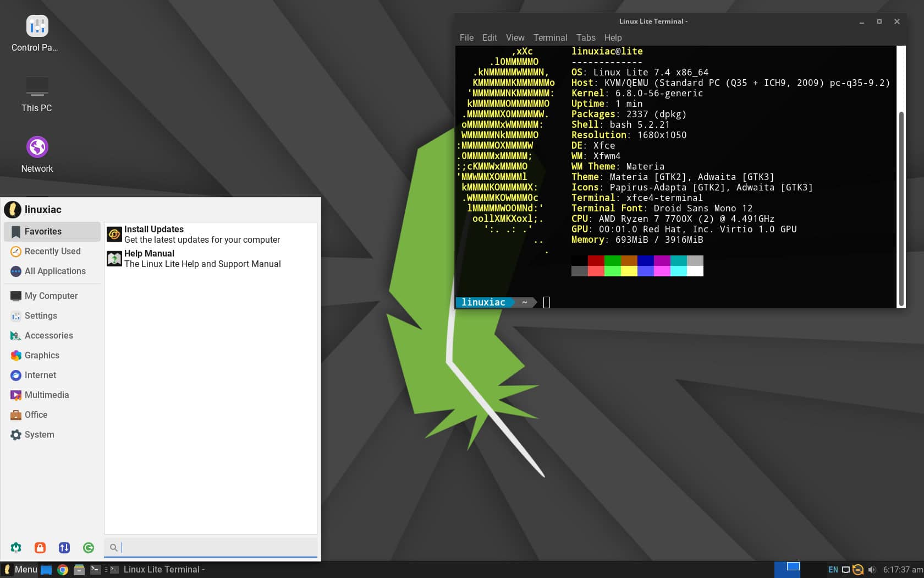Open the Tabs menu

pos(585,37)
